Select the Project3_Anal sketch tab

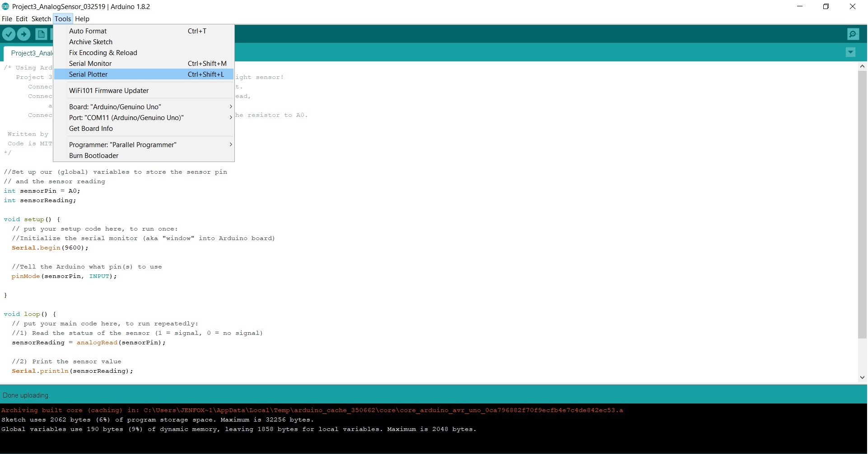click(x=32, y=53)
